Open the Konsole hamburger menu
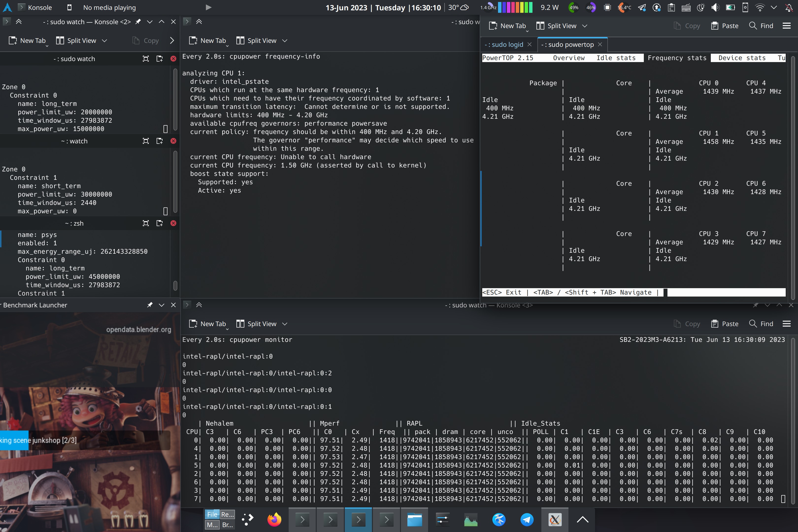 click(787, 25)
